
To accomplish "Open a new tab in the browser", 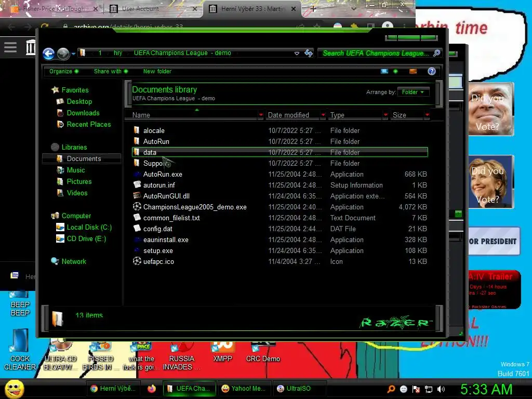I will [313, 9].
